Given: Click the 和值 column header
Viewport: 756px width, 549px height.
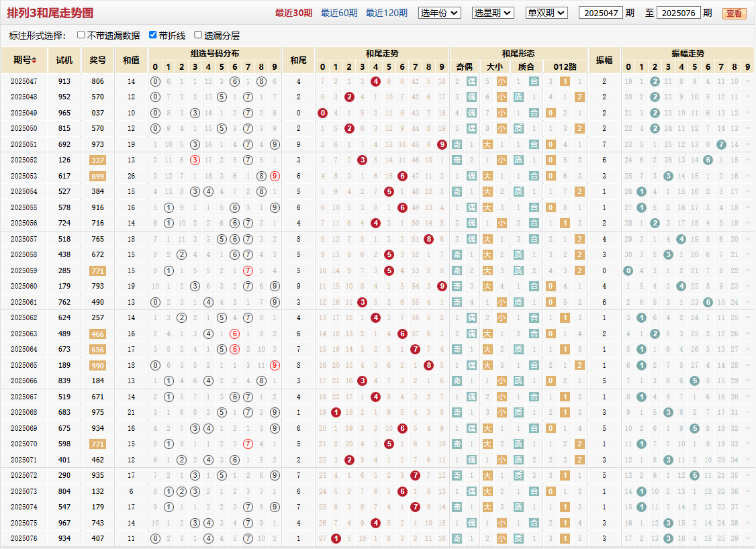Looking at the screenshot, I should click(x=131, y=60).
